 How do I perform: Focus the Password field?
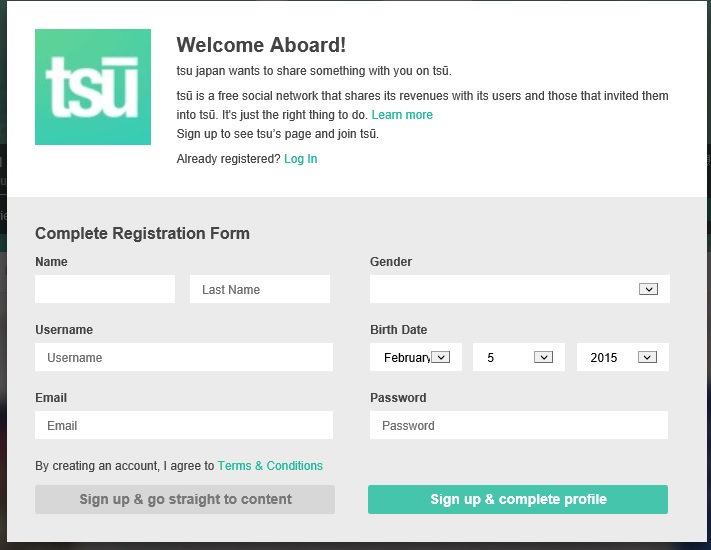pyautogui.click(x=518, y=425)
